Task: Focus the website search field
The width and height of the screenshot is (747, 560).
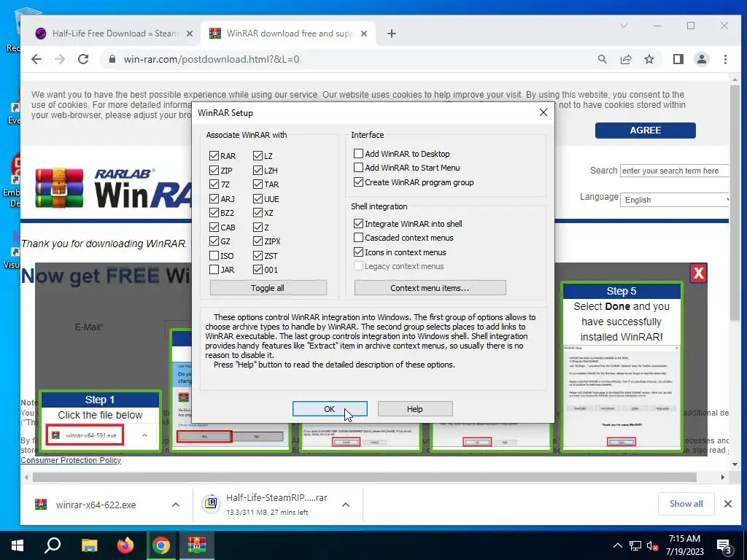Action: (x=674, y=171)
